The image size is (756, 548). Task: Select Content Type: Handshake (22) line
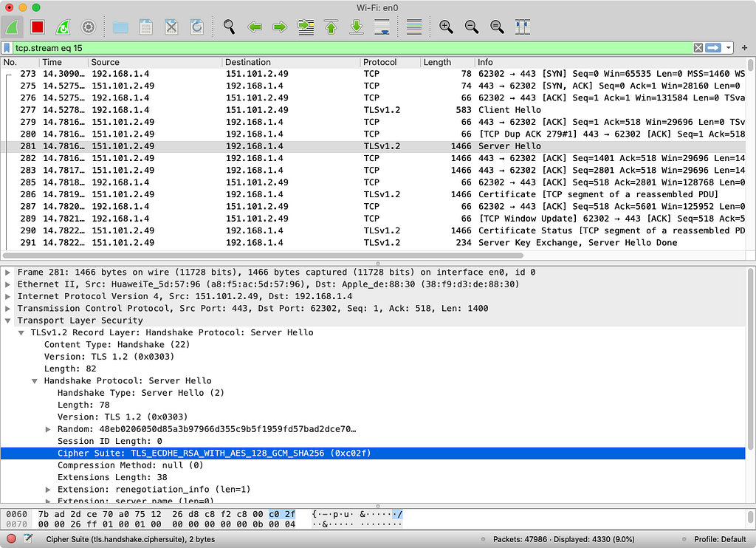point(373,344)
